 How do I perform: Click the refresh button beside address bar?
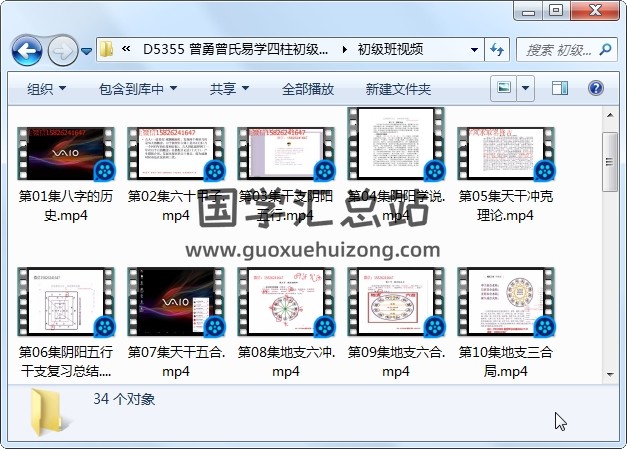[x=497, y=49]
